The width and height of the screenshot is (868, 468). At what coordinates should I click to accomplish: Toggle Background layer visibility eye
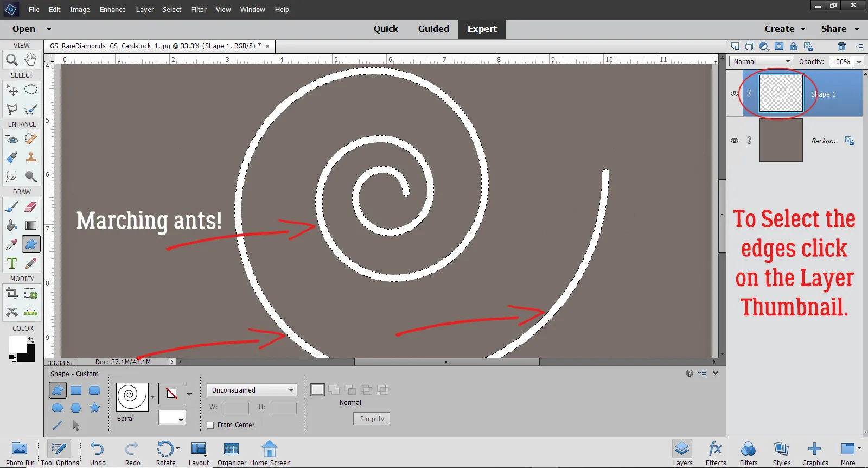pos(735,140)
